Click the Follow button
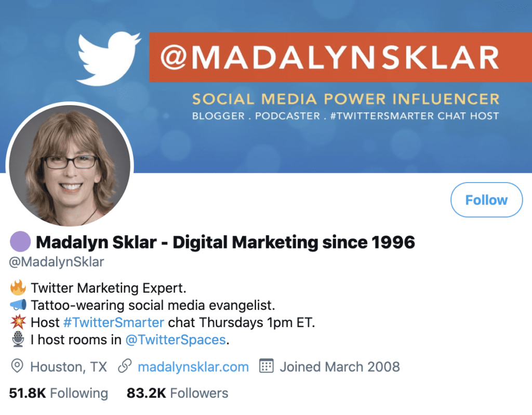The height and width of the screenshot is (415, 532). tap(486, 200)
